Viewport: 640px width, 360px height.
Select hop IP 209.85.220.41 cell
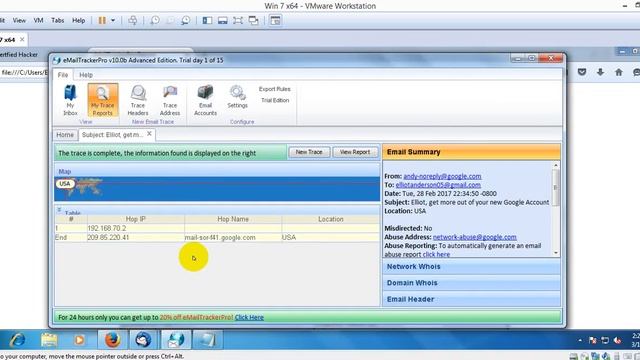click(136, 237)
